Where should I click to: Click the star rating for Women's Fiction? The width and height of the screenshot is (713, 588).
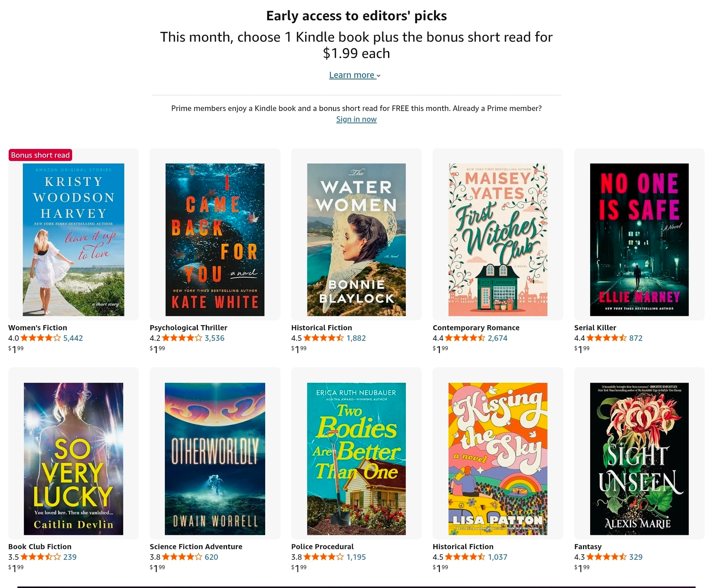tap(40, 338)
